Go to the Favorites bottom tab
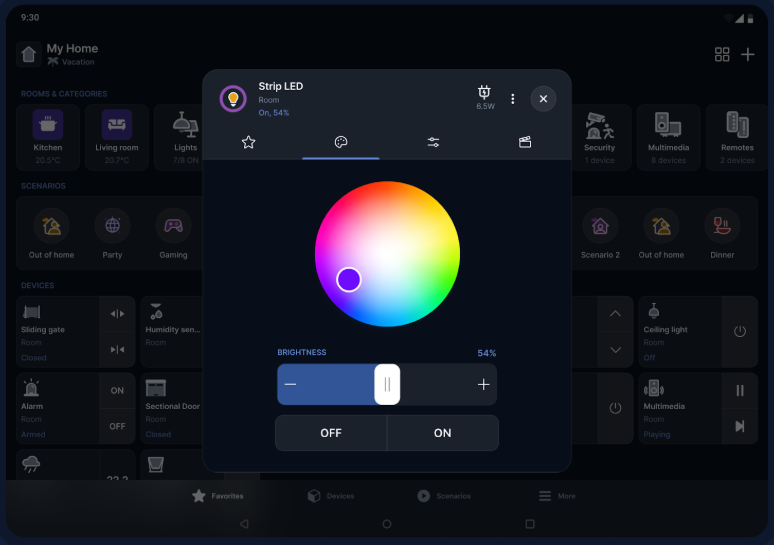This screenshot has height=545, width=774. 218,496
